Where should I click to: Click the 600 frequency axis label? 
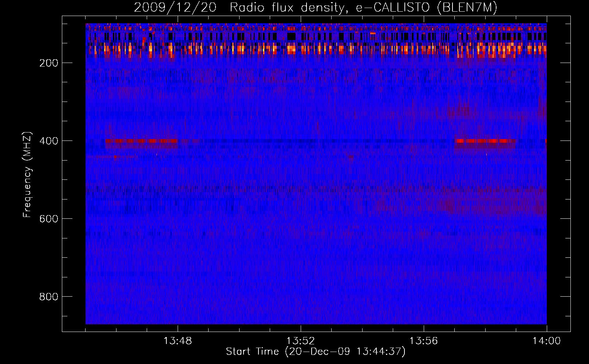click(x=49, y=219)
